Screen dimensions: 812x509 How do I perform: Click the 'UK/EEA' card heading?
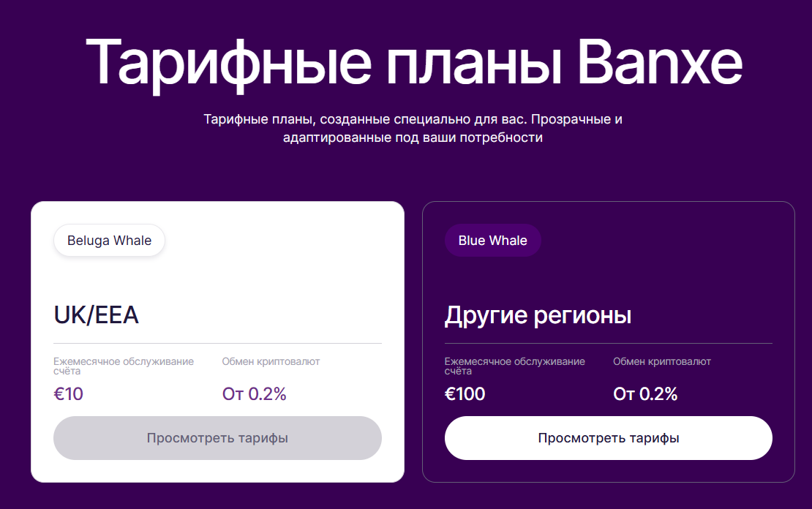tap(95, 314)
